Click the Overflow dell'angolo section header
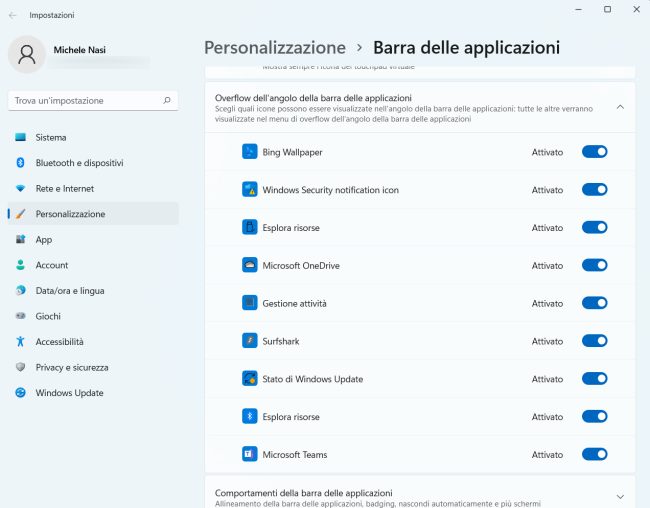This screenshot has height=508, width=650. pos(420,107)
